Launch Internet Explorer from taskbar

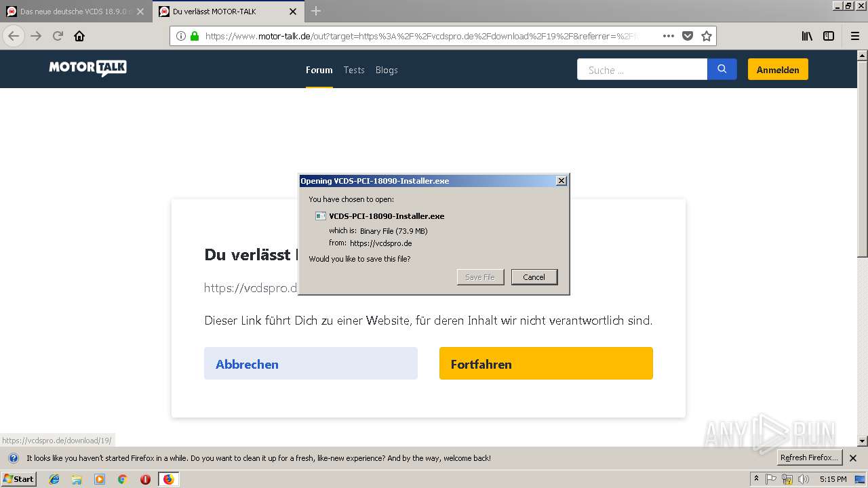[x=54, y=479]
